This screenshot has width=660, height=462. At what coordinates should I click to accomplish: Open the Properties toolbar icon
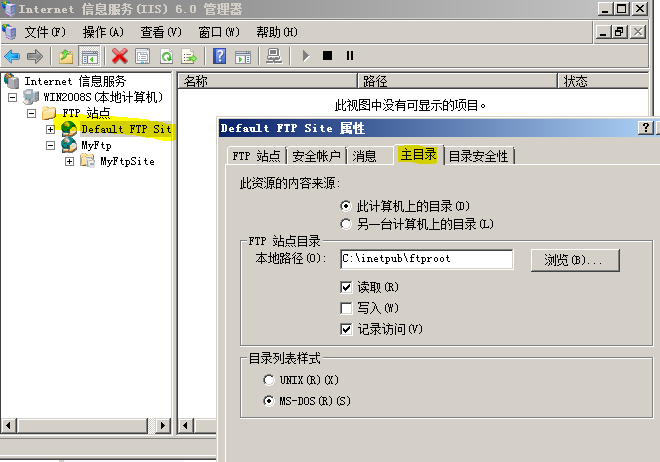tap(143, 56)
